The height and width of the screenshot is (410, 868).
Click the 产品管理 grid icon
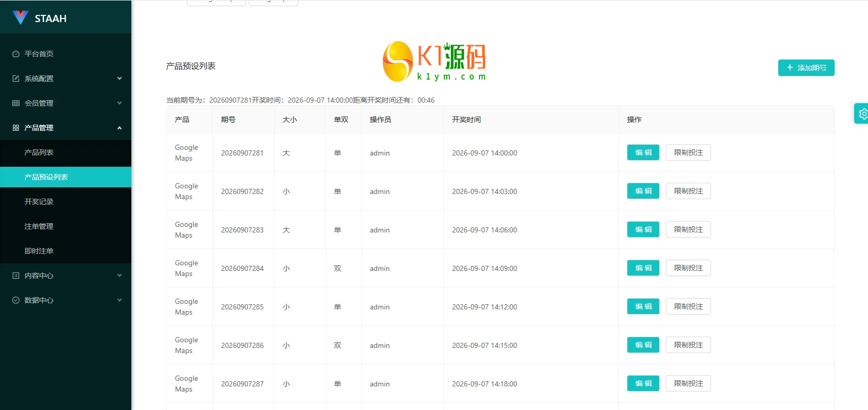[16, 128]
